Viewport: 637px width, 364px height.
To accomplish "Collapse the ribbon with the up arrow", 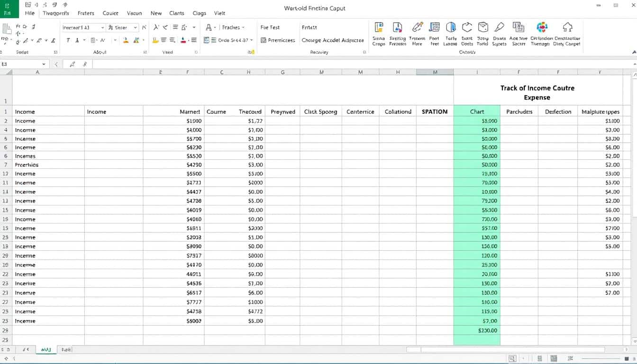I will (x=634, y=52).
